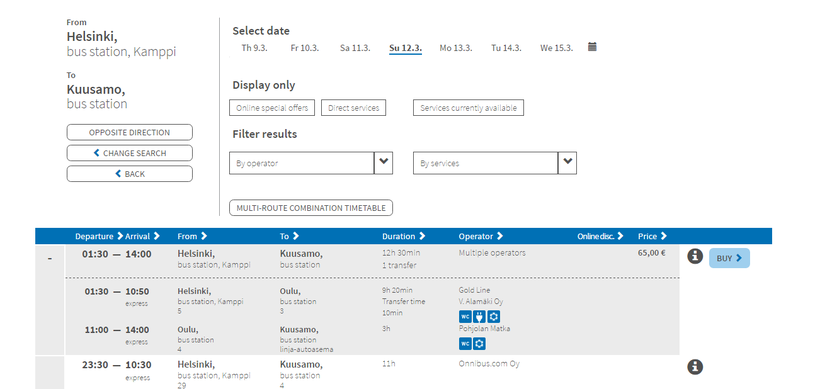Viewport: 820px width, 389px height.
Task: Collapse the 01:30 trip with minus sign
Action: click(x=50, y=258)
